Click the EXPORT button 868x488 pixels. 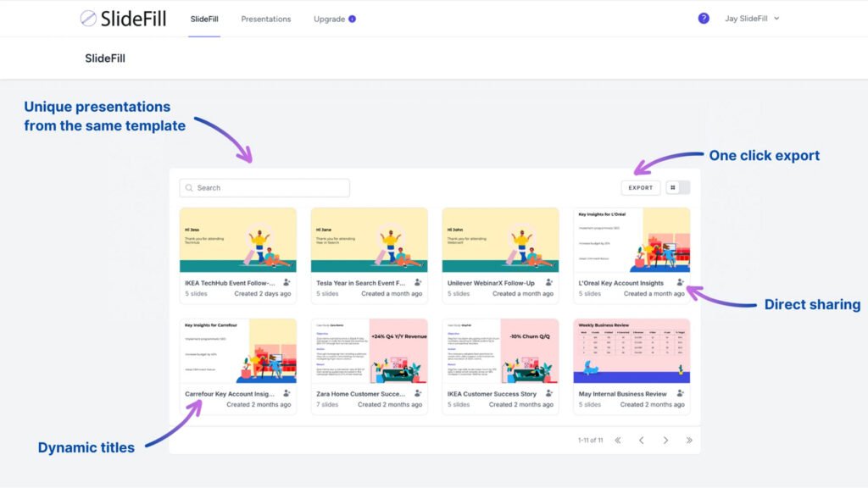pyautogui.click(x=640, y=187)
